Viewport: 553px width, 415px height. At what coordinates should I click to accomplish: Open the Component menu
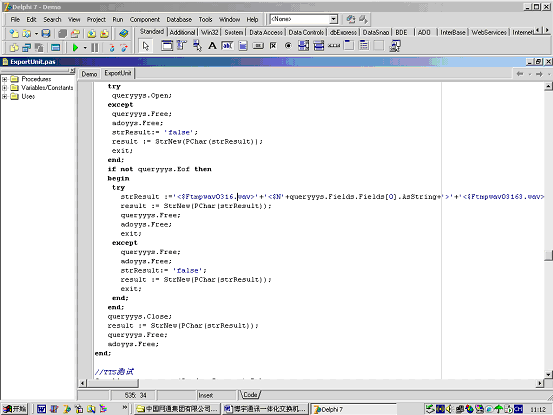pos(145,19)
